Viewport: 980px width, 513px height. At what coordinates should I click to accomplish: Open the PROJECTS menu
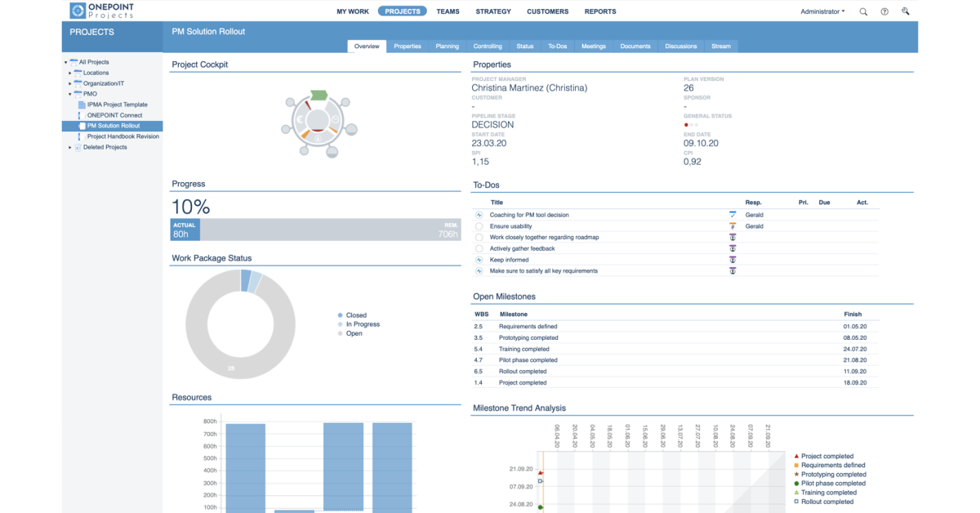pyautogui.click(x=403, y=11)
